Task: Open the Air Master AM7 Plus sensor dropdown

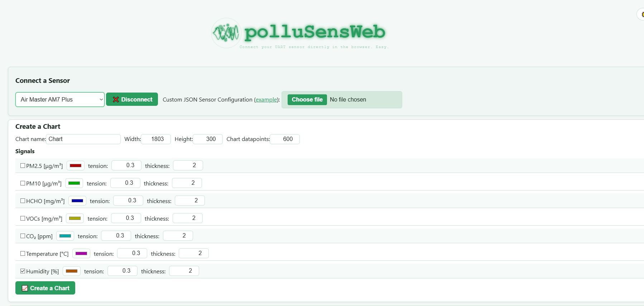Action: [x=60, y=99]
